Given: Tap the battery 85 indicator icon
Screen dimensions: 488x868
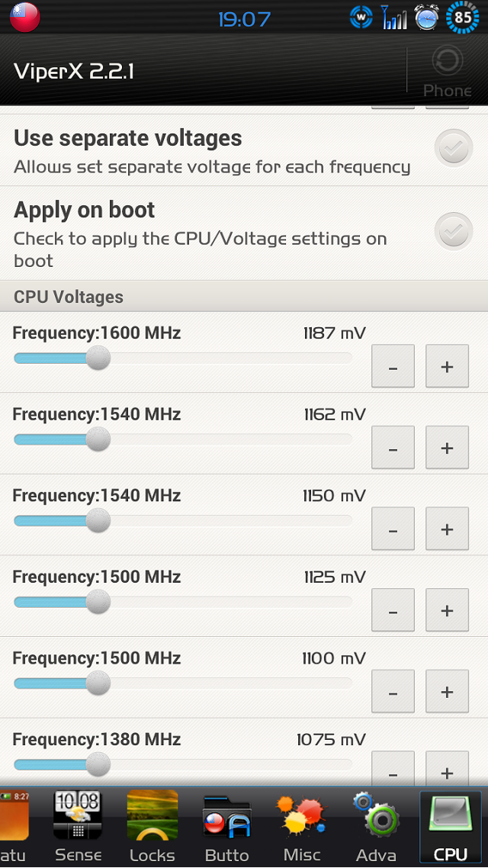Looking at the screenshot, I should pyautogui.click(x=463, y=17).
